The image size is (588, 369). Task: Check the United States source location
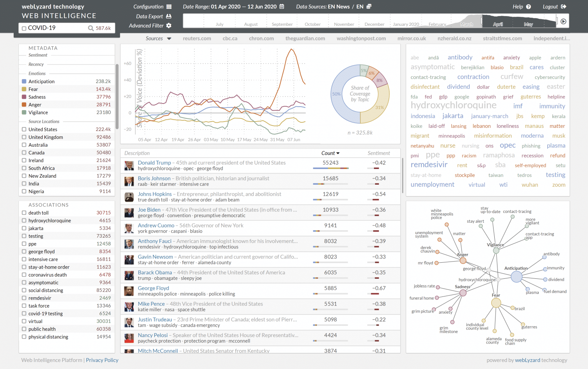point(24,129)
